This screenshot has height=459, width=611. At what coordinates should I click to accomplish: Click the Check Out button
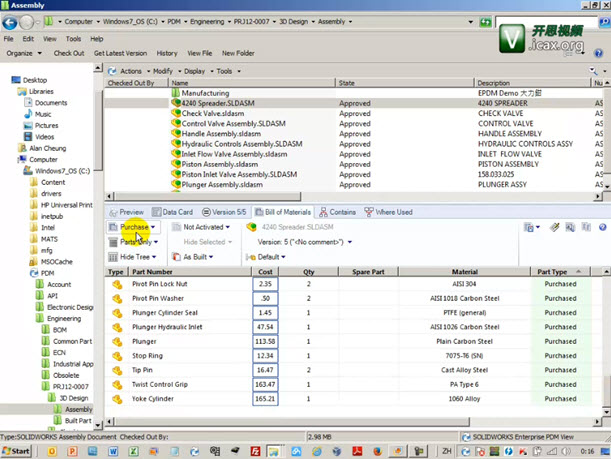tap(68, 53)
